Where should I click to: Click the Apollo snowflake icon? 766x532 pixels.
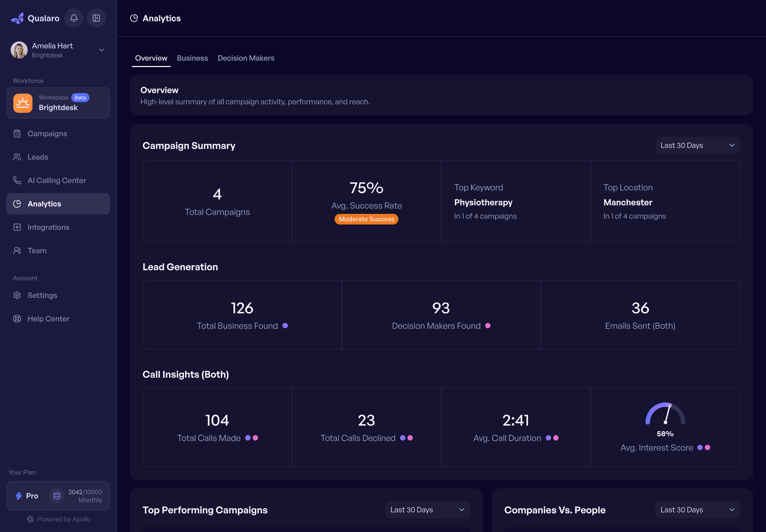click(30, 519)
